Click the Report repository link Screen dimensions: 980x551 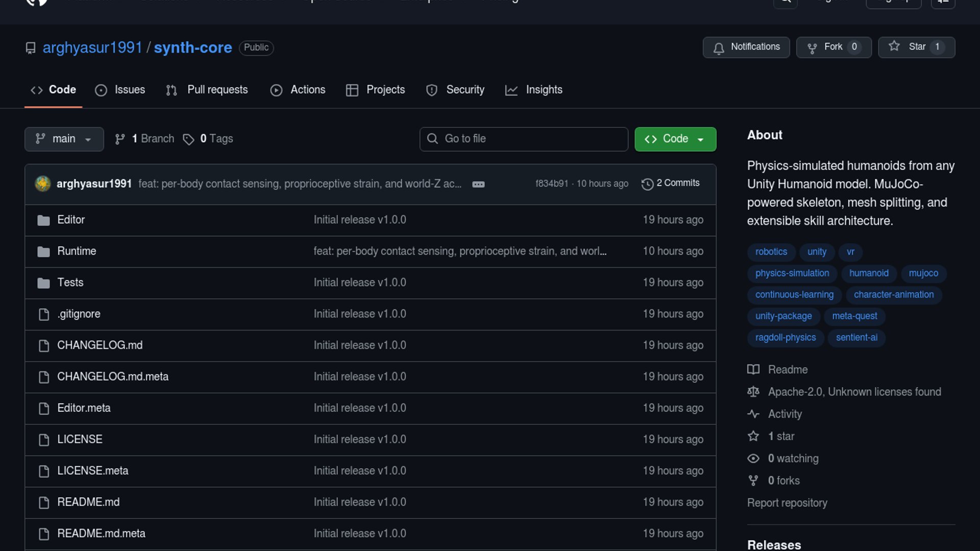[787, 503]
